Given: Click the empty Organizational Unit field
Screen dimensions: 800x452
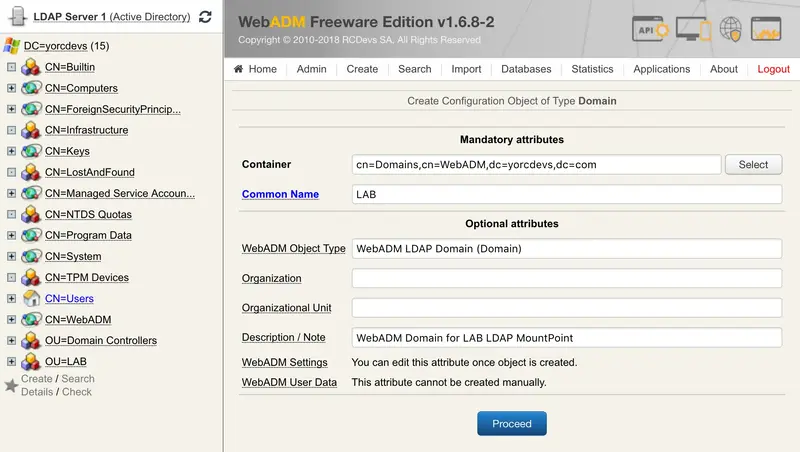Looking at the screenshot, I should pos(567,308).
